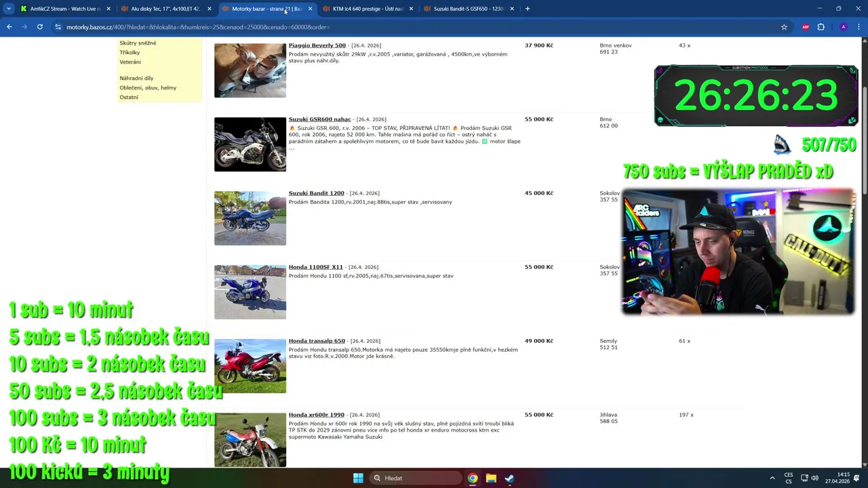Switch the CES CS keyboard language indicator

(789, 478)
